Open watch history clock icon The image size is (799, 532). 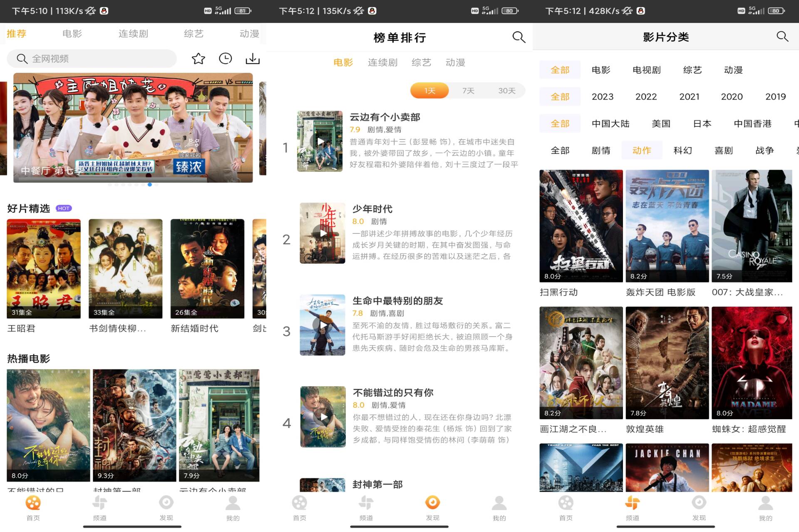(225, 59)
